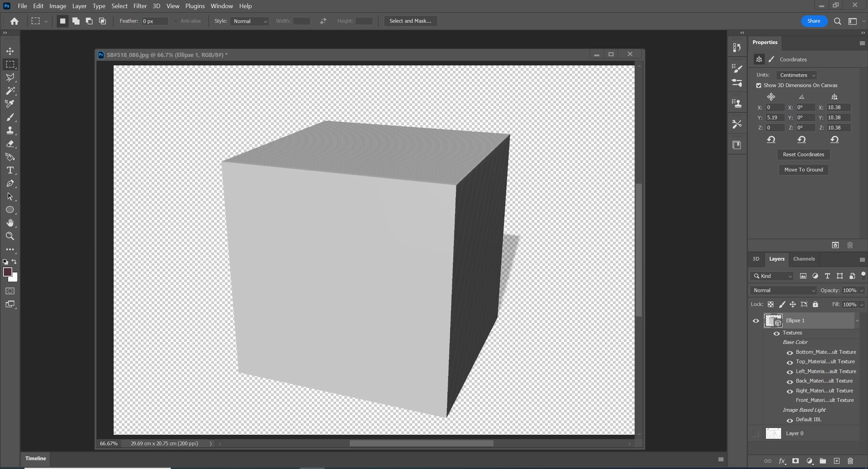Select the Clone Stamp tool
The image size is (868, 469).
pyautogui.click(x=10, y=130)
